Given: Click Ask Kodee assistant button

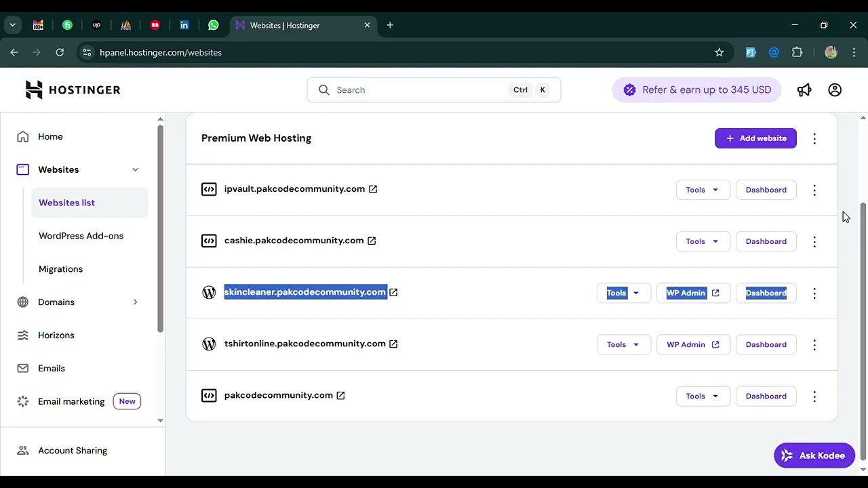Looking at the screenshot, I should click(x=814, y=455).
